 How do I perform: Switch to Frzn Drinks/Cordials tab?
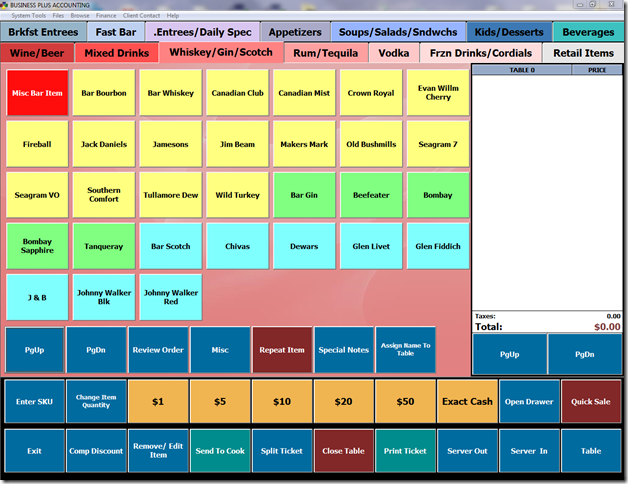coord(481,53)
